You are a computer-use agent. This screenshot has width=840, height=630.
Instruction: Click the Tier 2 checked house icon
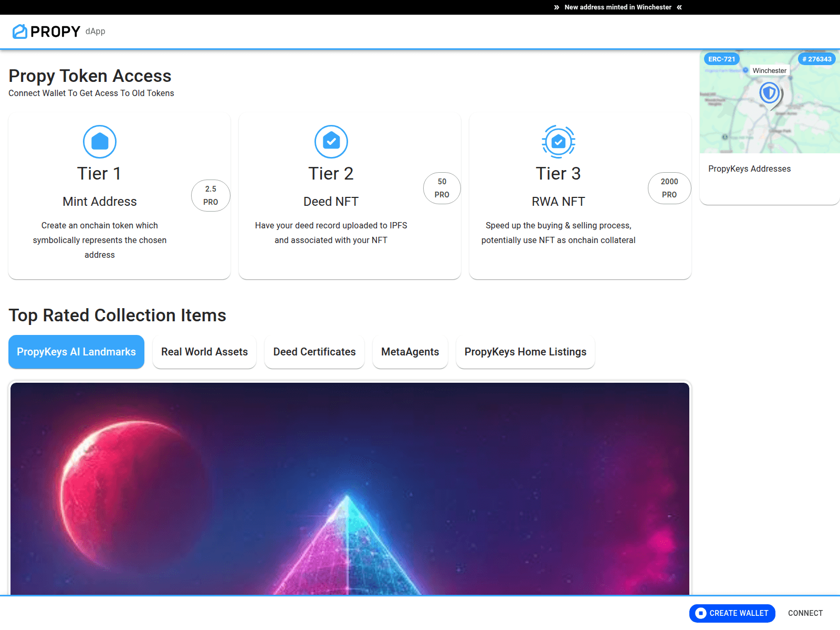pos(331,142)
